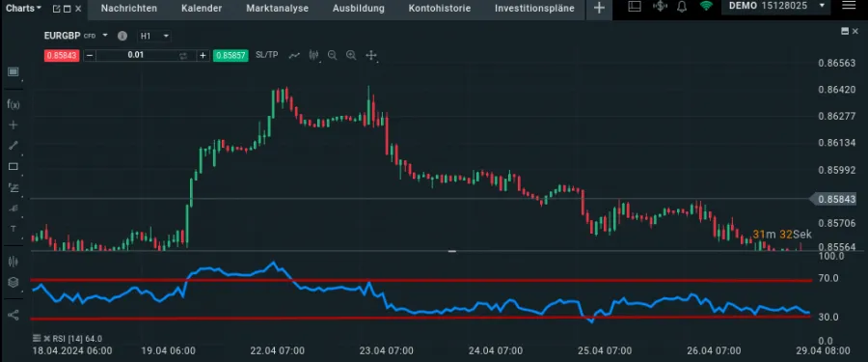
Task: Select the text annotation tool
Action: tap(14, 229)
